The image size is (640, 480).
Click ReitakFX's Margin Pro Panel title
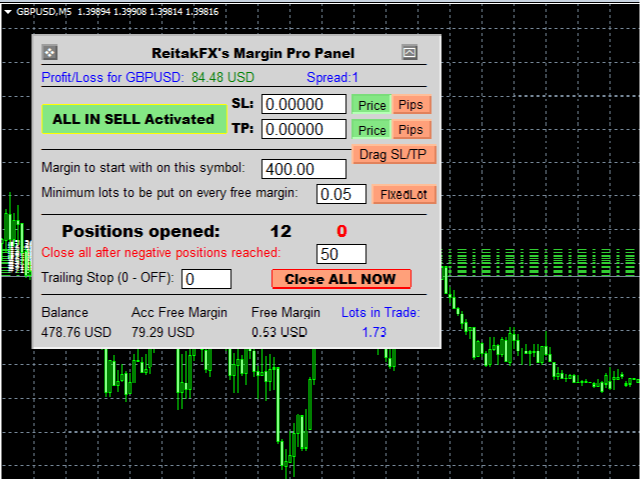click(253, 53)
